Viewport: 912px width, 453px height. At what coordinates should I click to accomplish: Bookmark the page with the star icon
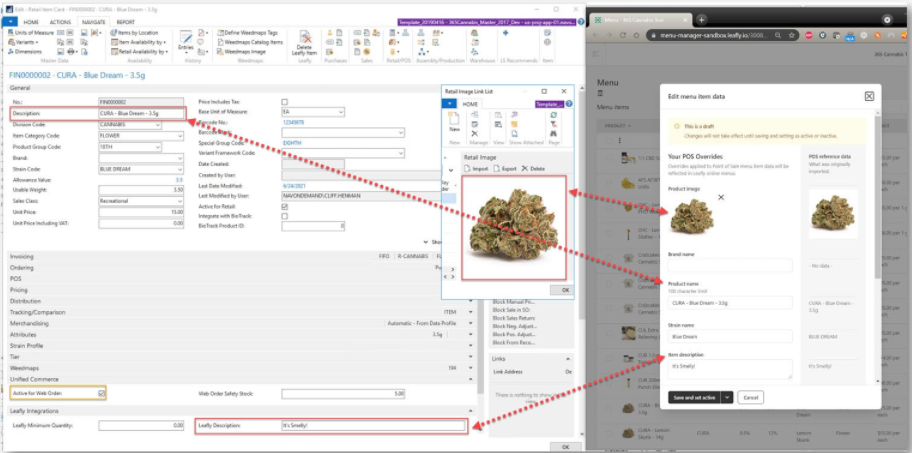792,35
